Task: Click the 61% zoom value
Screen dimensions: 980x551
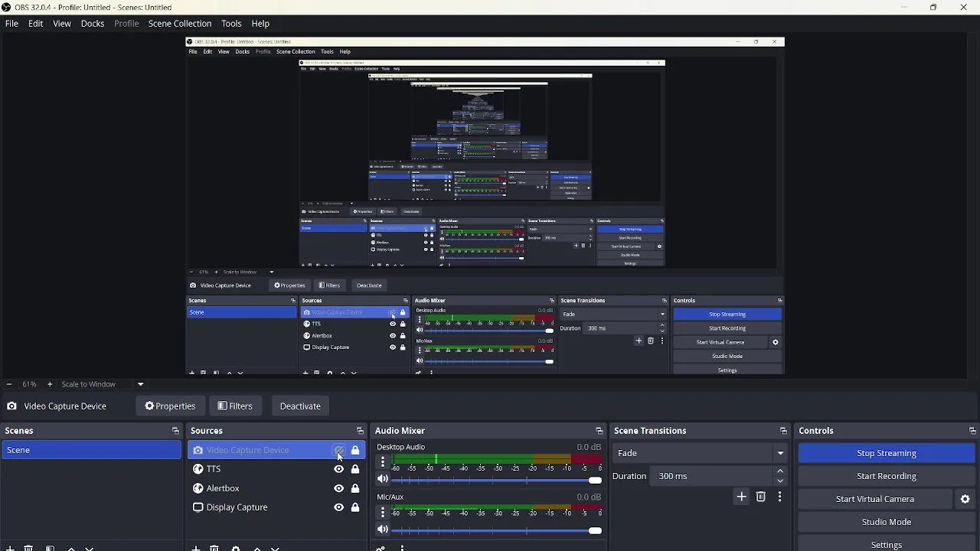Action: [29, 384]
